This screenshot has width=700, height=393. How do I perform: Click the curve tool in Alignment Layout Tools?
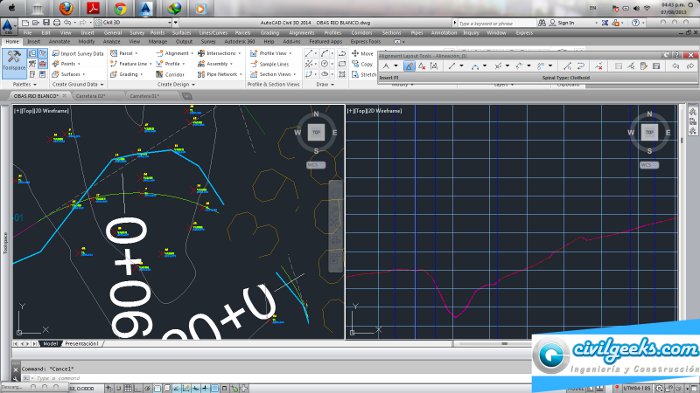pos(475,67)
